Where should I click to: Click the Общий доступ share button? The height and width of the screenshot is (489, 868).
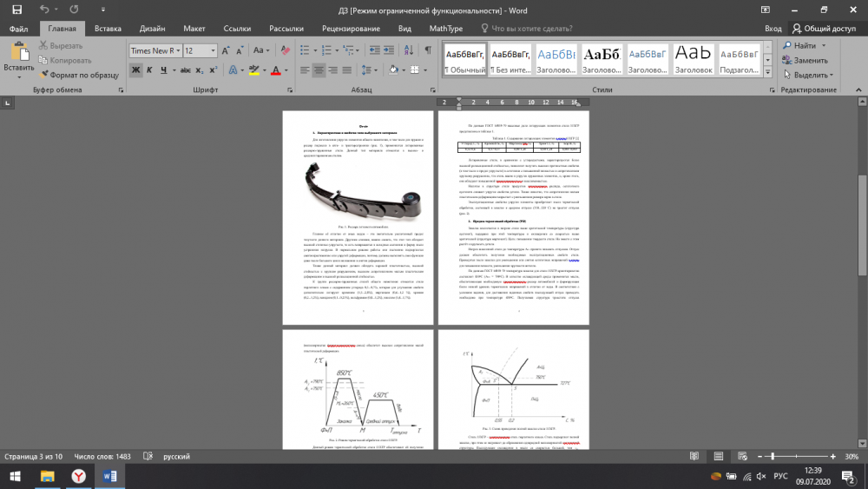(x=824, y=28)
